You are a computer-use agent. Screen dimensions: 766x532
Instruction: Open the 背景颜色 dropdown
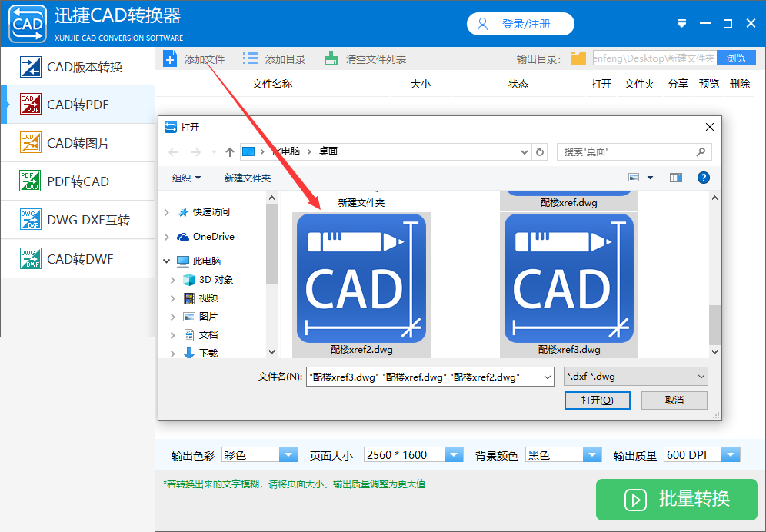(592, 455)
